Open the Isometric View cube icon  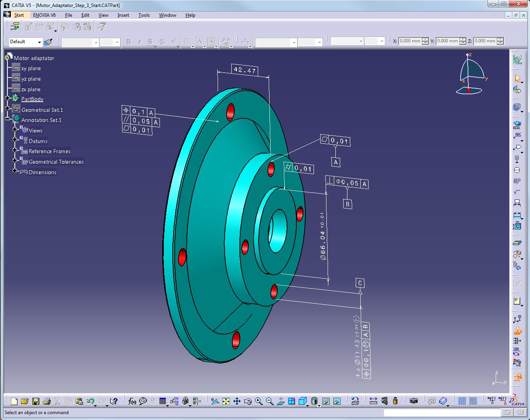click(303, 401)
